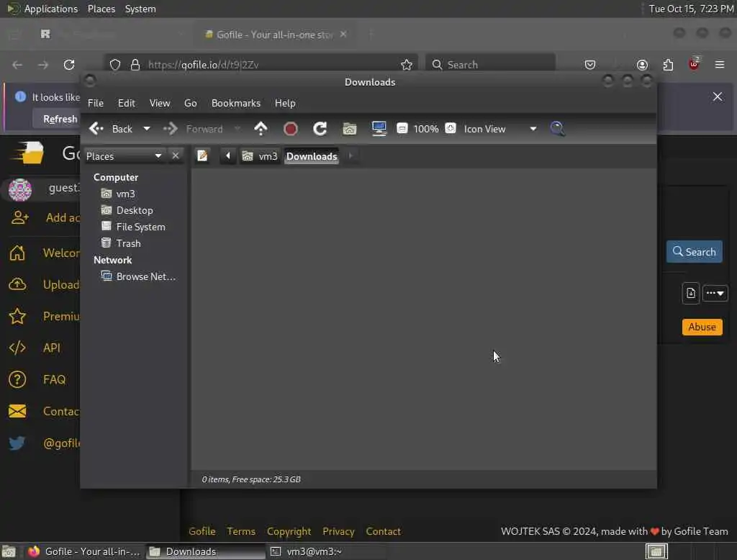737x560 pixels.
Task: Open Firefox extensions puzzle icon
Action: tap(668, 64)
